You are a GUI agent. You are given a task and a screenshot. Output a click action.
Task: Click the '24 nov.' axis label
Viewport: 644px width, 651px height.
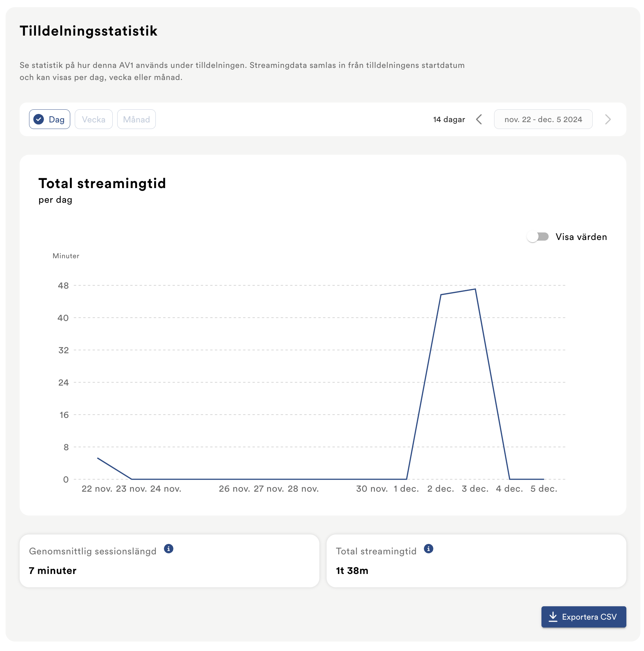click(x=166, y=489)
